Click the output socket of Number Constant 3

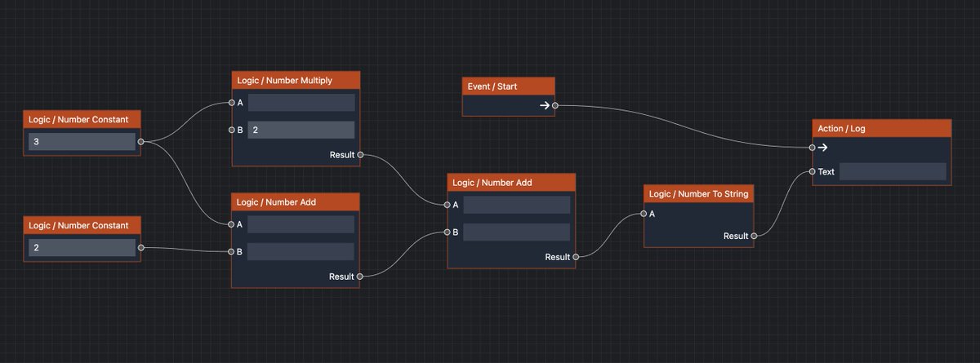(x=141, y=142)
